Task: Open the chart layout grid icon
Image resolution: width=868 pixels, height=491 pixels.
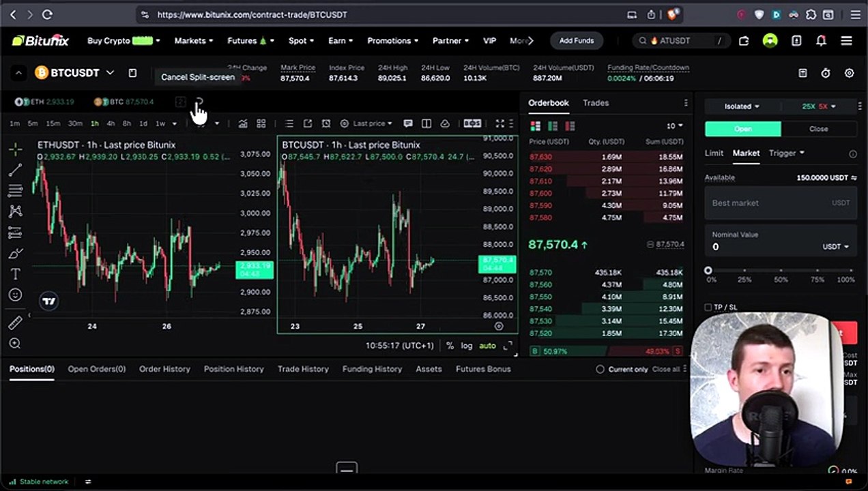Action: pos(261,123)
